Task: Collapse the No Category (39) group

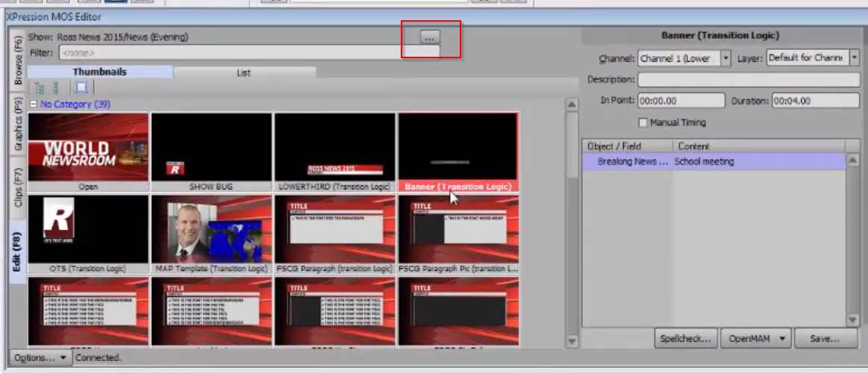Action: point(34,105)
